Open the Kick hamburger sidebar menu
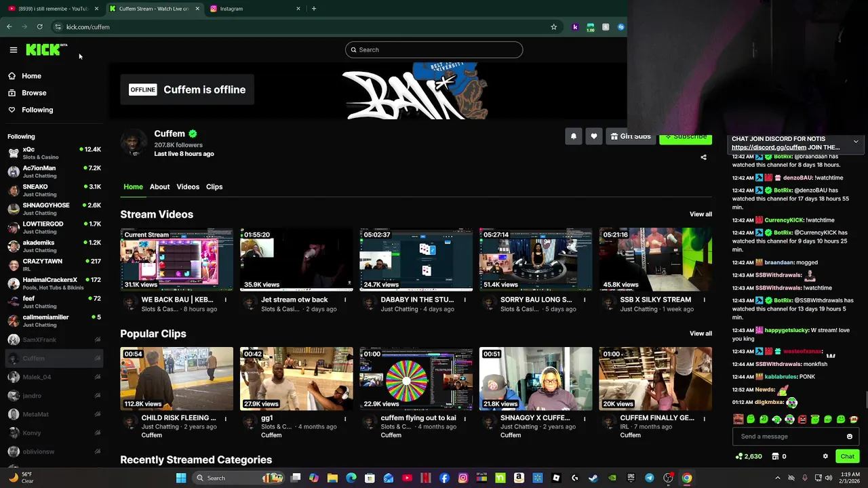Screen dimensions: 868x488 coord(13,49)
